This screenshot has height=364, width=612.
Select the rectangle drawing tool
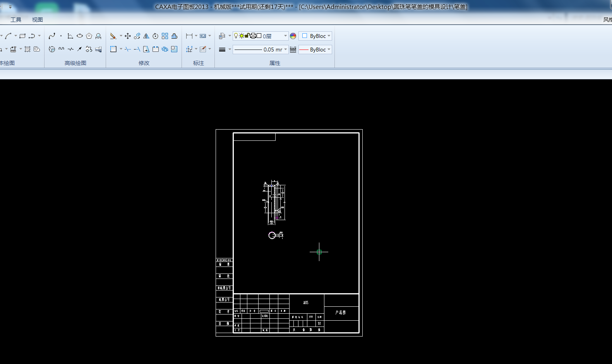point(22,36)
